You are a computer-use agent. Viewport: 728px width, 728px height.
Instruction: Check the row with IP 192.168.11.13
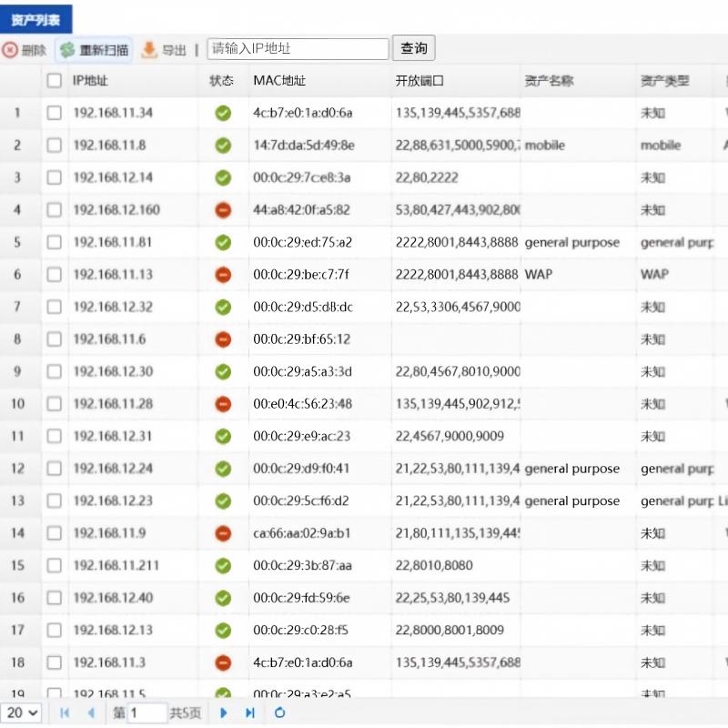[x=55, y=275]
